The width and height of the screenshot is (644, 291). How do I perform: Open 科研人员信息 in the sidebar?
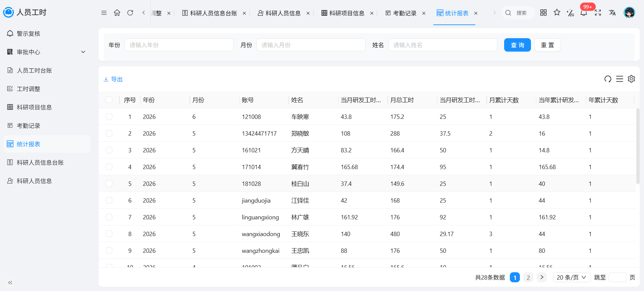click(x=47, y=181)
